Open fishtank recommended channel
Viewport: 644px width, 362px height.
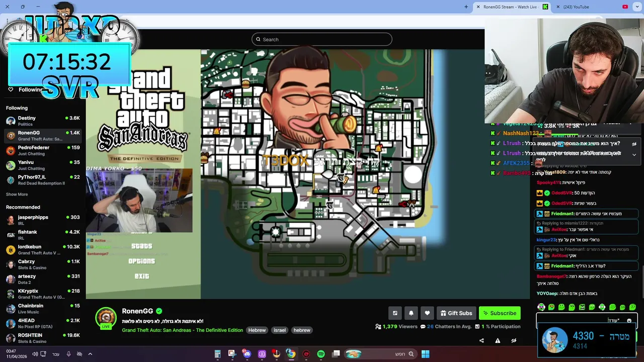(x=43, y=235)
